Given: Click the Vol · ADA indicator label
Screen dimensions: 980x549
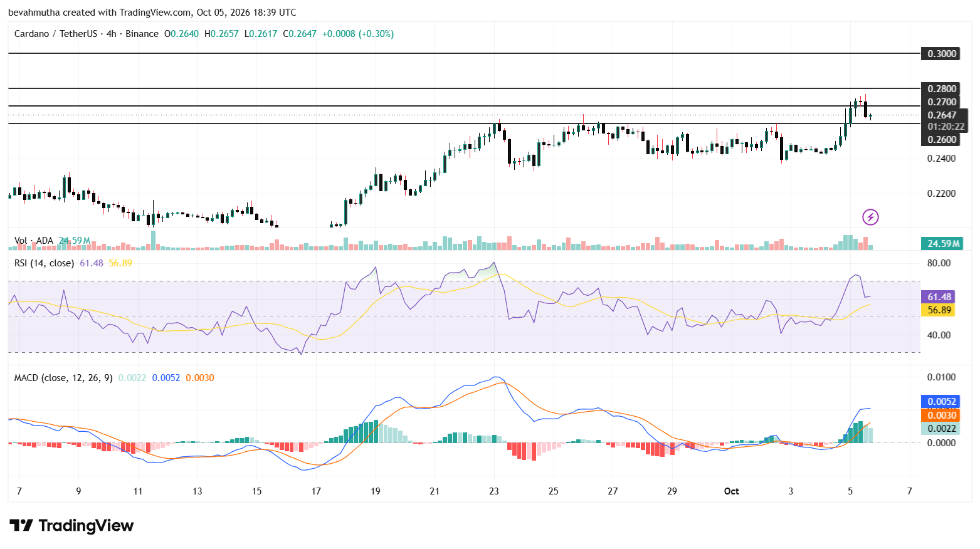Looking at the screenshot, I should 34,241.
